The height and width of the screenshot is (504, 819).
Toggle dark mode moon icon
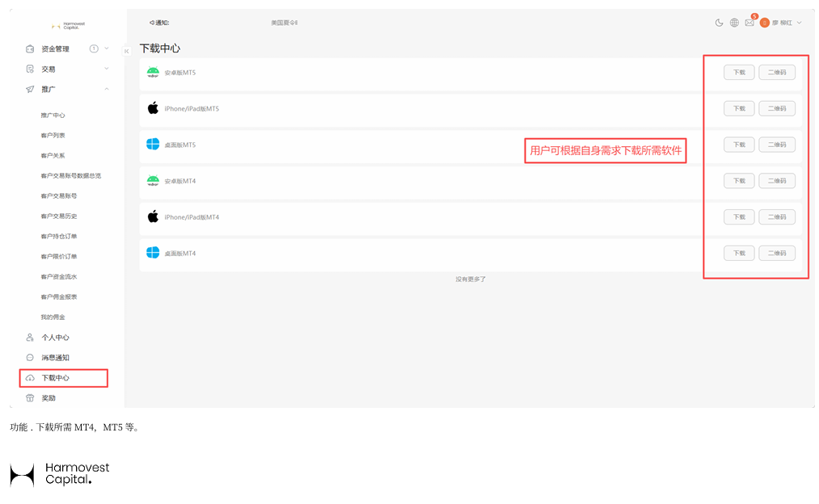(x=719, y=23)
